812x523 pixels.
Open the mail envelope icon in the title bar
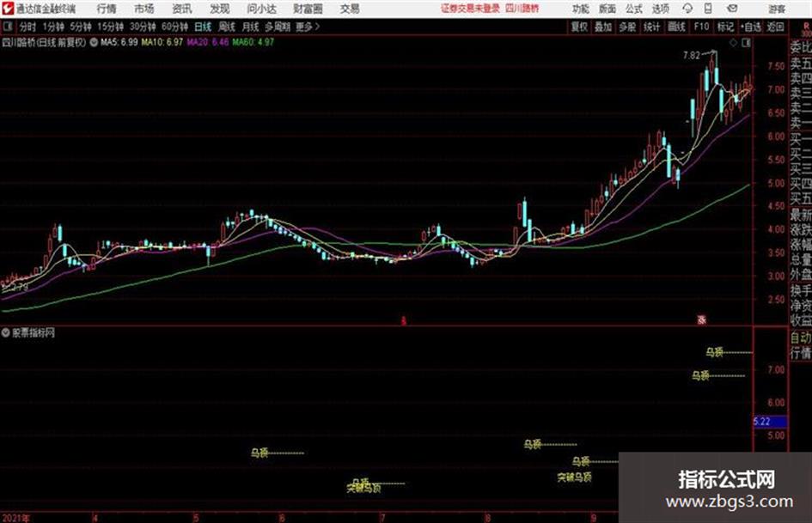732,9
